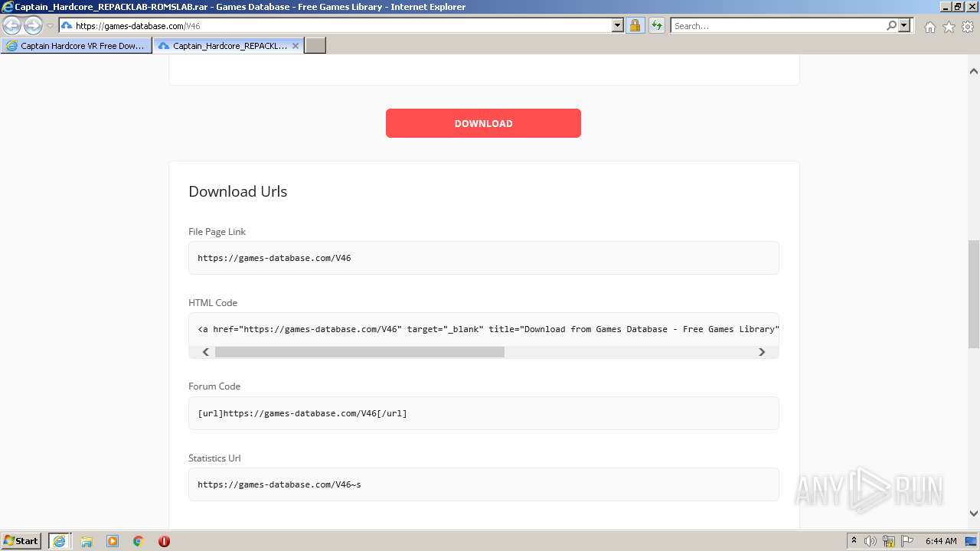Click the Internet Explorer icon in title bar
Screen dimensions: 980x551
tap(8, 7)
